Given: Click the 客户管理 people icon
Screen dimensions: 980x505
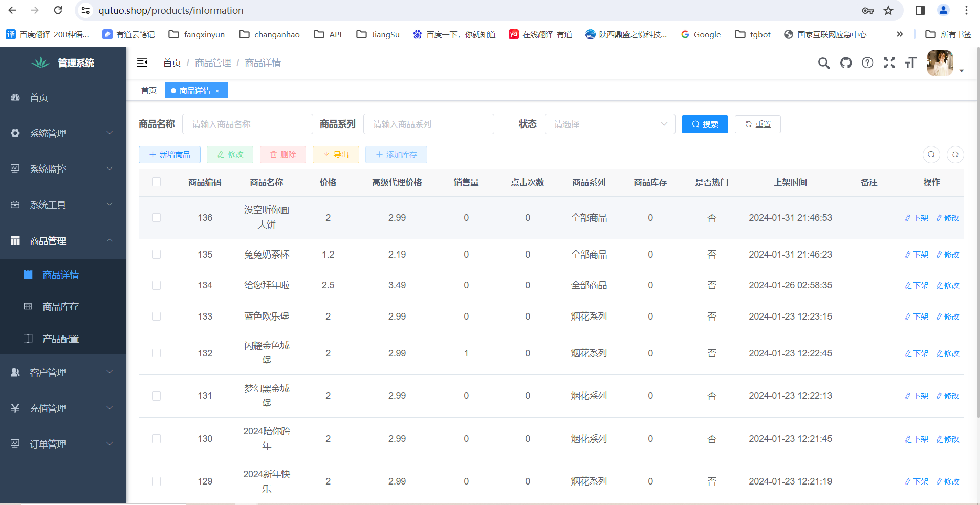Looking at the screenshot, I should [15, 372].
